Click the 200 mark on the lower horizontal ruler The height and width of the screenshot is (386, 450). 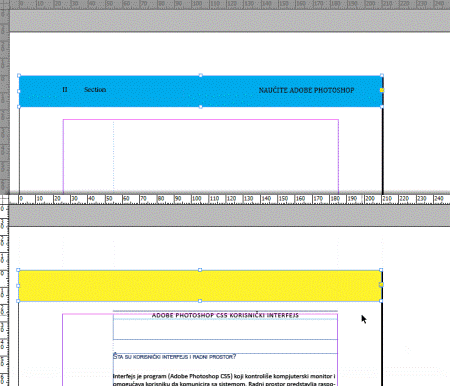coord(369,199)
